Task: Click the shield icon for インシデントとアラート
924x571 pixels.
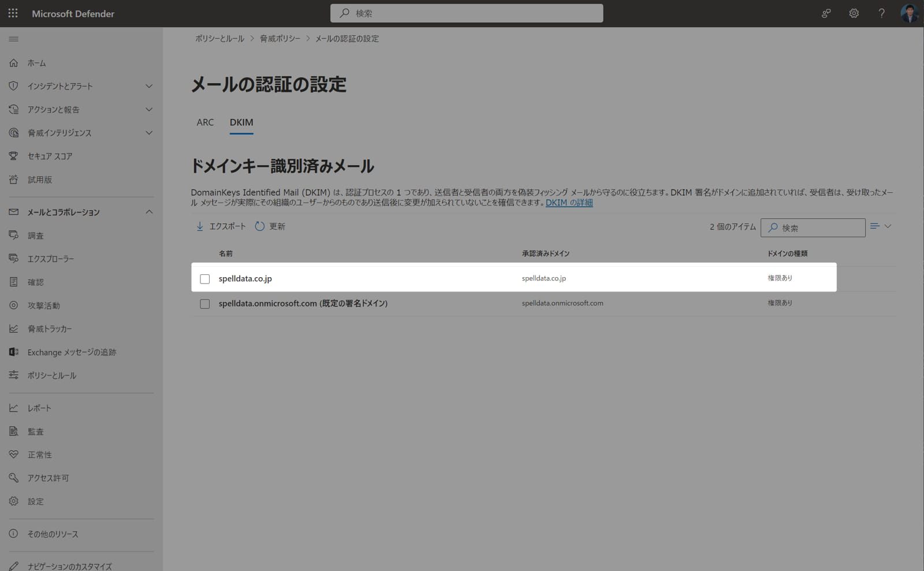Action: 13,86
